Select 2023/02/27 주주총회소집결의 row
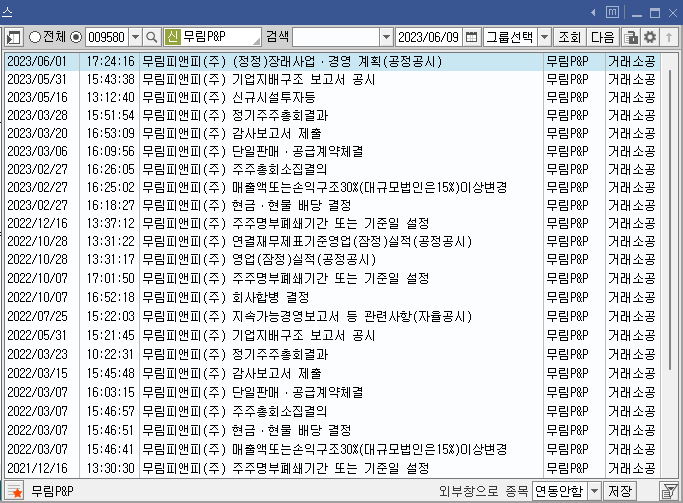 [x=333, y=169]
